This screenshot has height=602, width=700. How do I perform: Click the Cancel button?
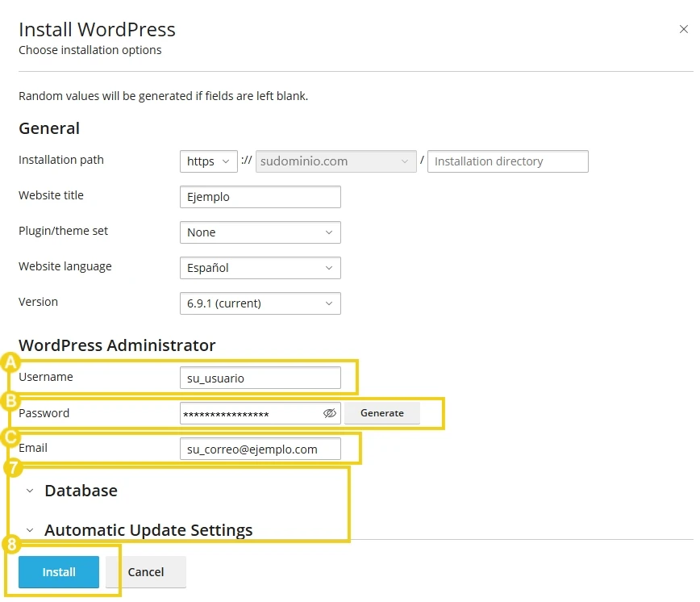[146, 571]
